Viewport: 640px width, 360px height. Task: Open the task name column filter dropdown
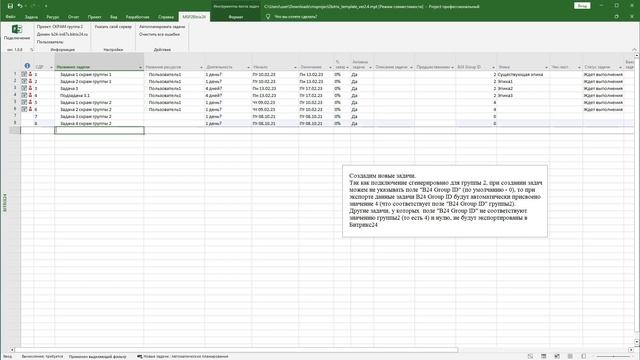coord(140,67)
